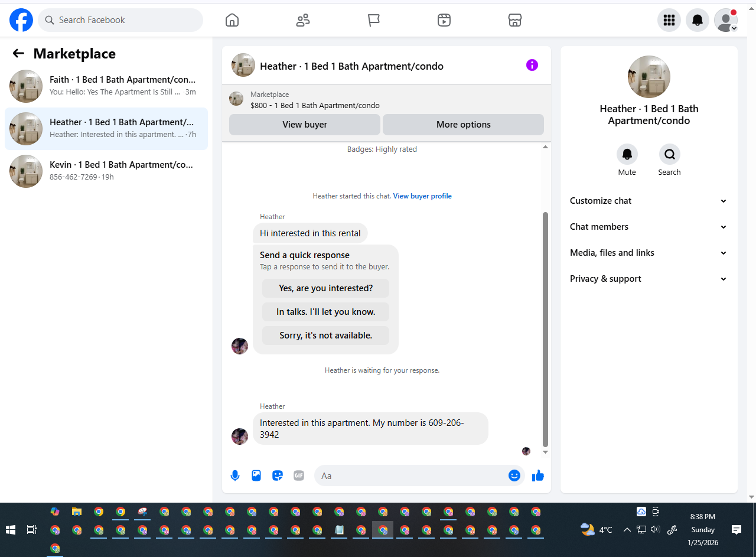The height and width of the screenshot is (557, 756).
Task: Open the account profile menu
Action: (726, 20)
